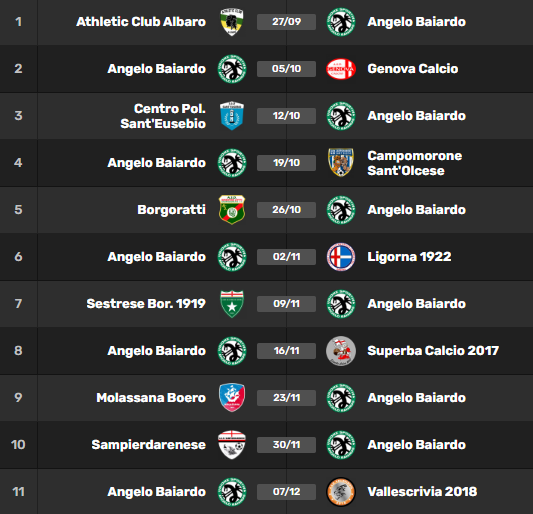Click the 27/09 match date badge

pyautogui.click(x=287, y=22)
